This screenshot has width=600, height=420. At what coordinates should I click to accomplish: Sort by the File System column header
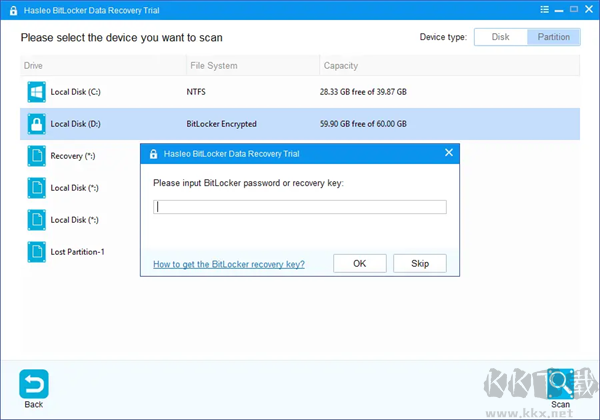pos(253,66)
